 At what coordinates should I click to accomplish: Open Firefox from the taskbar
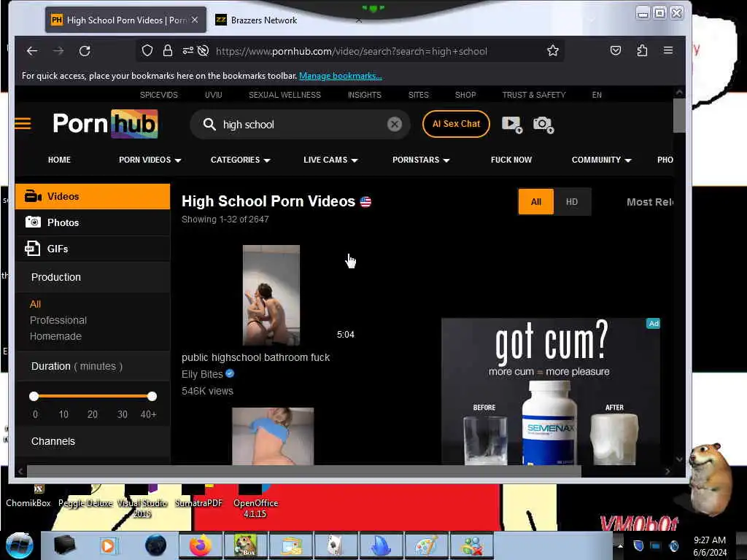tap(201, 545)
